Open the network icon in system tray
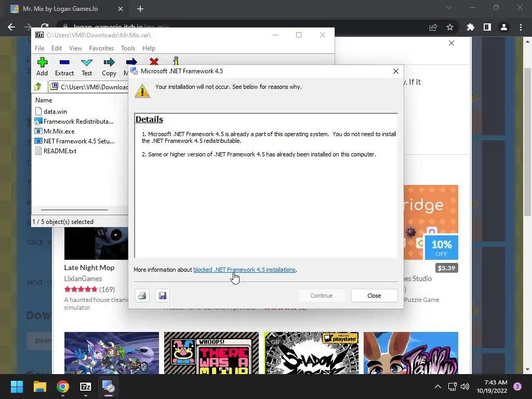This screenshot has width=532, height=399. coord(453,387)
